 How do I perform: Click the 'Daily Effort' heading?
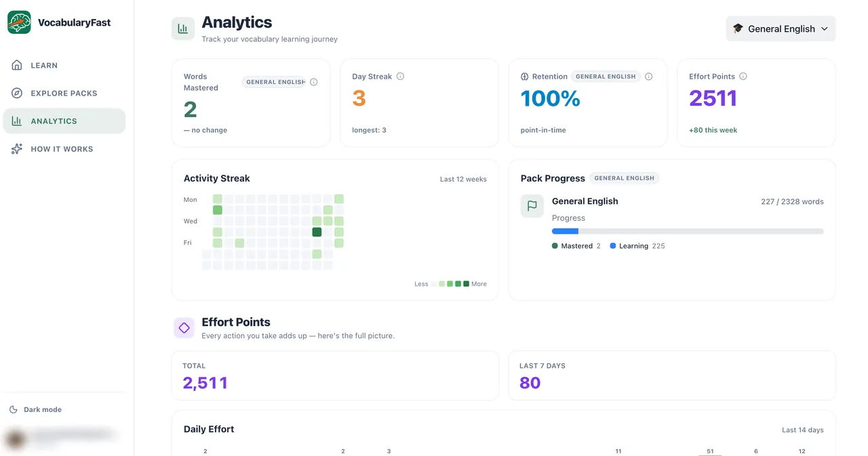pyautogui.click(x=209, y=430)
